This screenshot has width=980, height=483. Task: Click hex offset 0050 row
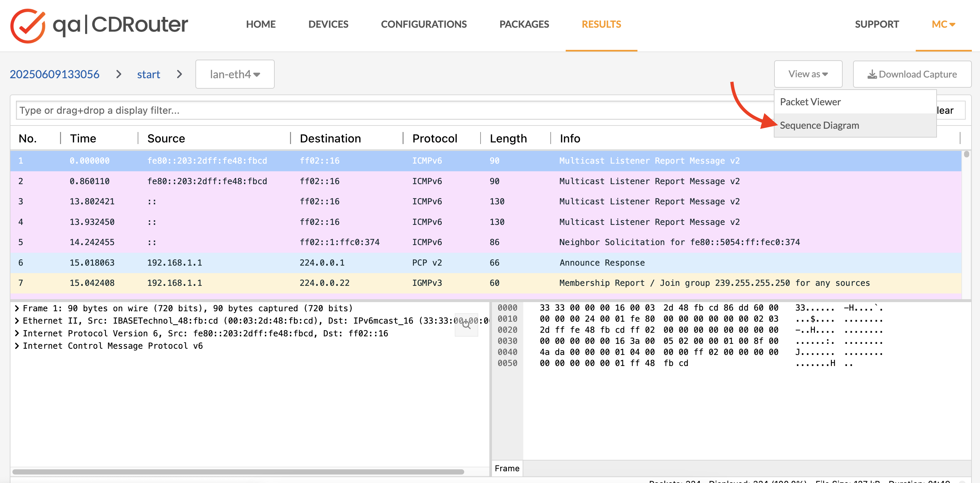click(x=508, y=363)
